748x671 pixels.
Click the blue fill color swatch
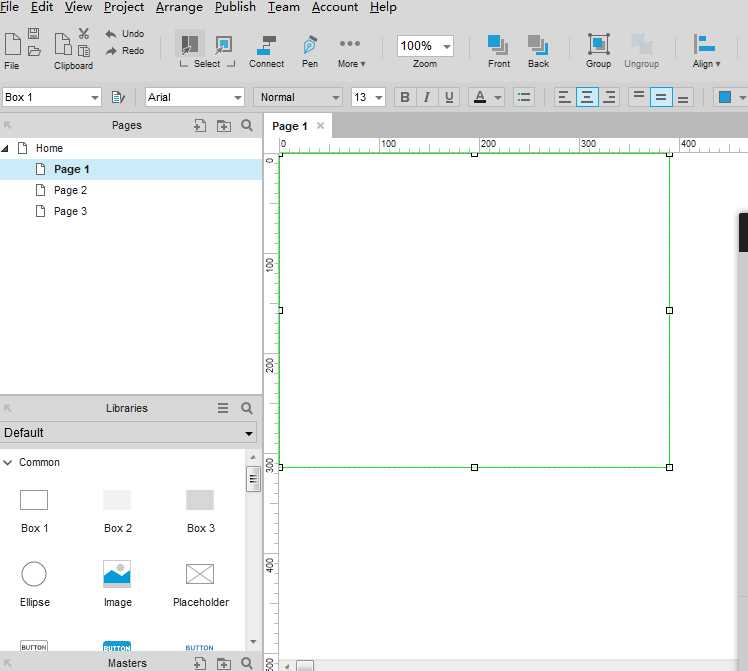pos(725,97)
